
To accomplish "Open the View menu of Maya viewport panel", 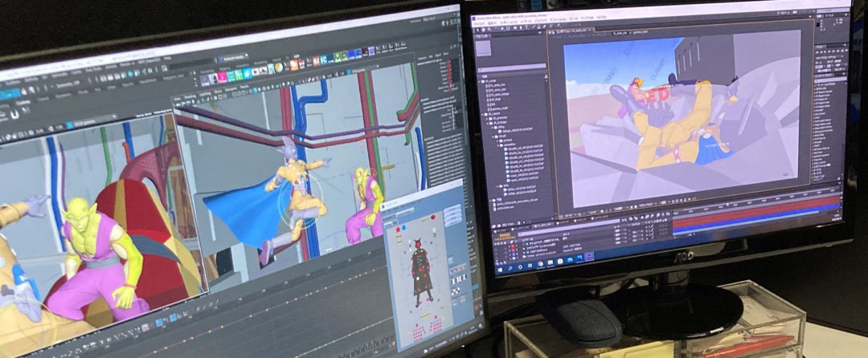I will pyautogui.click(x=177, y=99).
